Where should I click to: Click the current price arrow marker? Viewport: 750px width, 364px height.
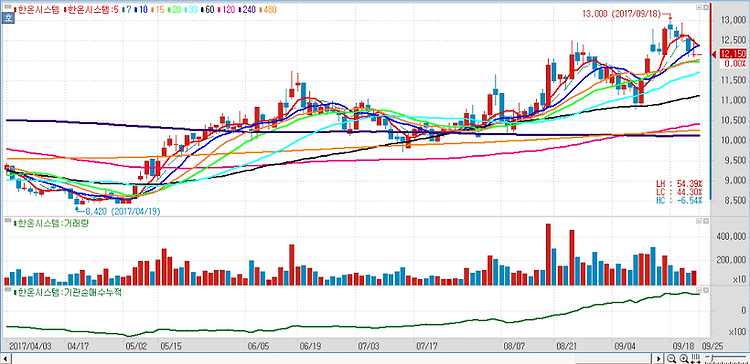tap(713, 54)
